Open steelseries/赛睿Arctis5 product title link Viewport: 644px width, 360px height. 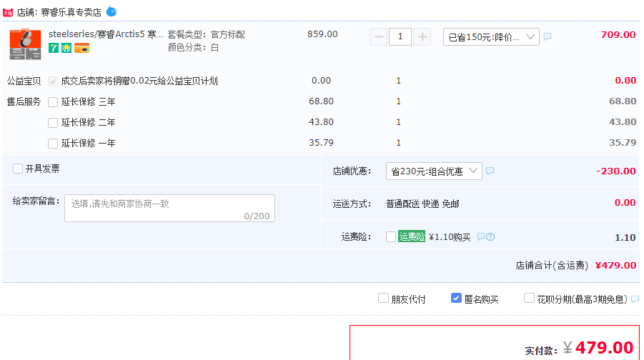click(106, 34)
